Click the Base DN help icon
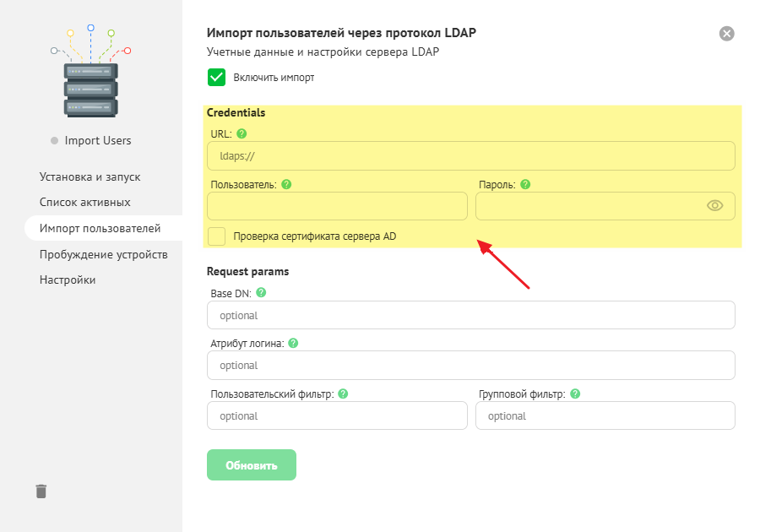The height and width of the screenshot is (532, 760). (261, 292)
